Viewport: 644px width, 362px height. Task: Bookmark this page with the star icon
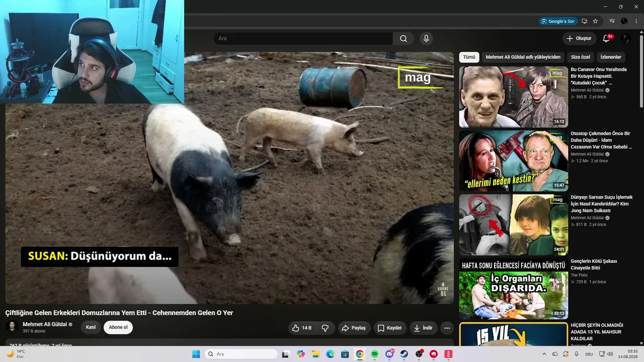point(595,21)
